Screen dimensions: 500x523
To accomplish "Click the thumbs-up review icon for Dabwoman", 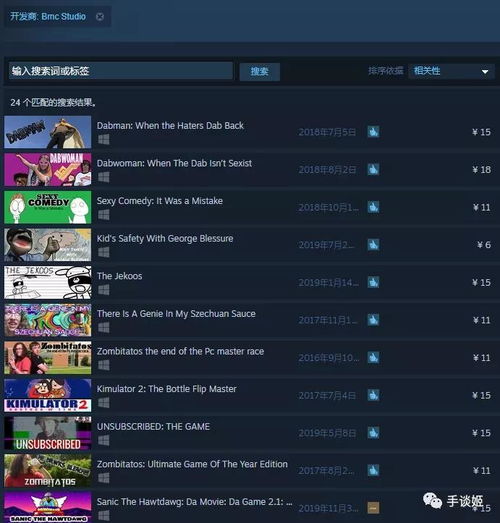I will point(373,169).
